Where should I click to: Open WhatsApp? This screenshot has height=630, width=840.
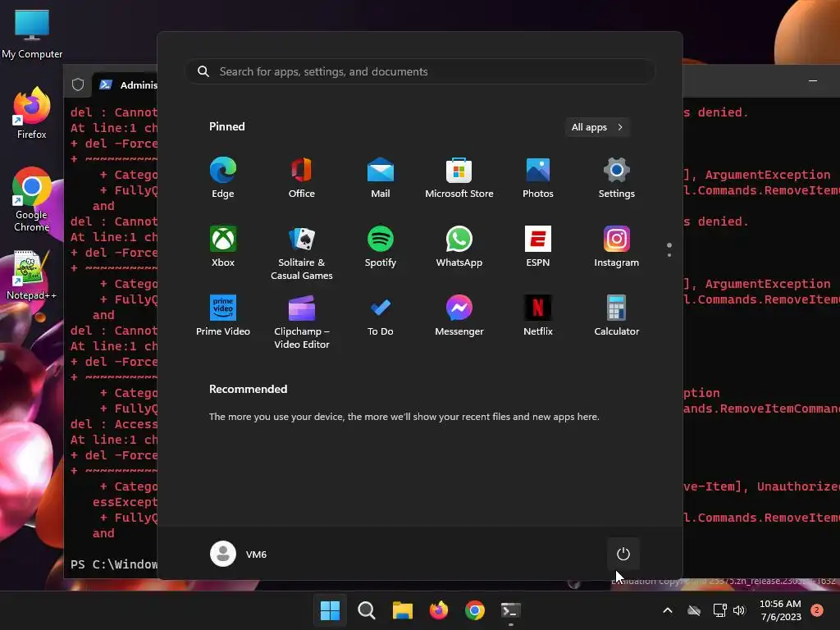tap(459, 247)
